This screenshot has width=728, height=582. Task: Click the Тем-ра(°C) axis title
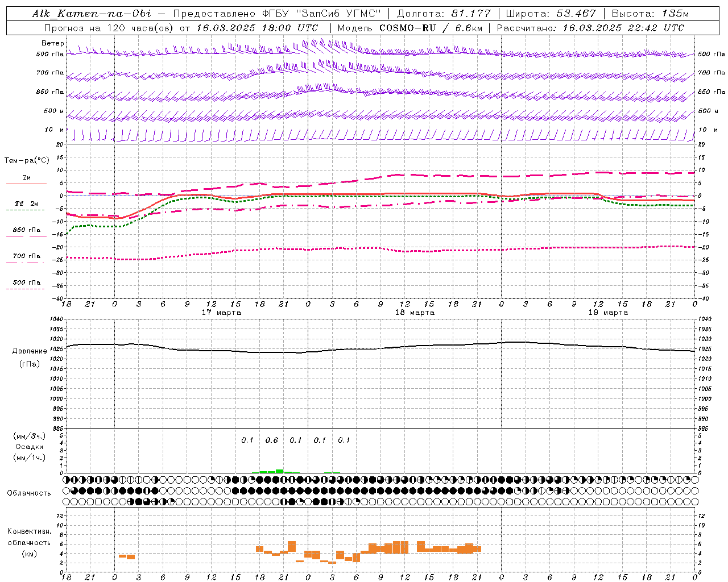[27, 161]
